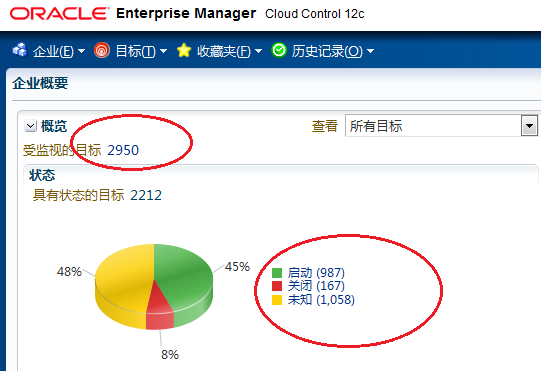This screenshot has width=541, height=371.
Task: Click the yellow Favorites star icon
Action: tap(184, 50)
